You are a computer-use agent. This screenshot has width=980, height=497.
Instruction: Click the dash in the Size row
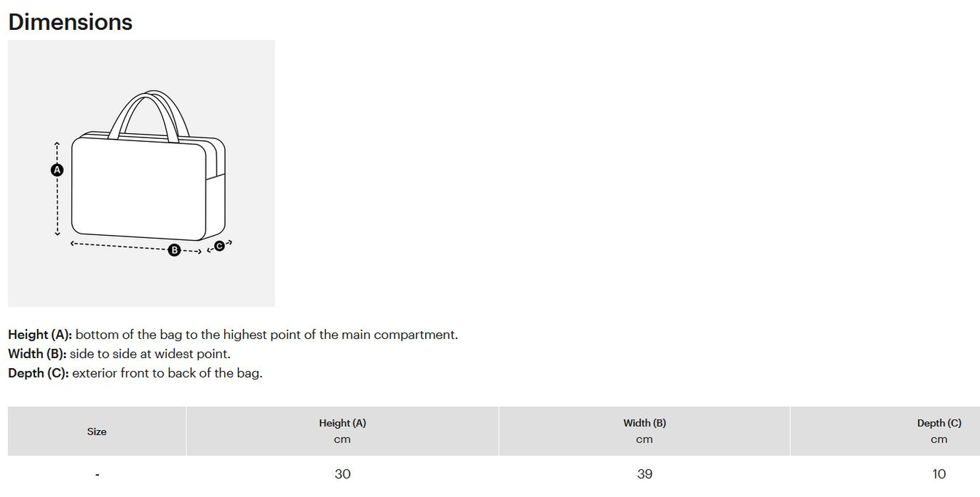point(97,475)
